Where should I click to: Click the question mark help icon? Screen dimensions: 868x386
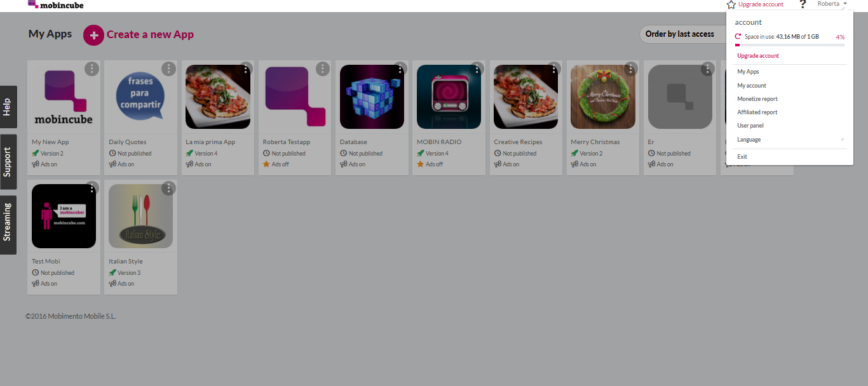[x=803, y=4]
